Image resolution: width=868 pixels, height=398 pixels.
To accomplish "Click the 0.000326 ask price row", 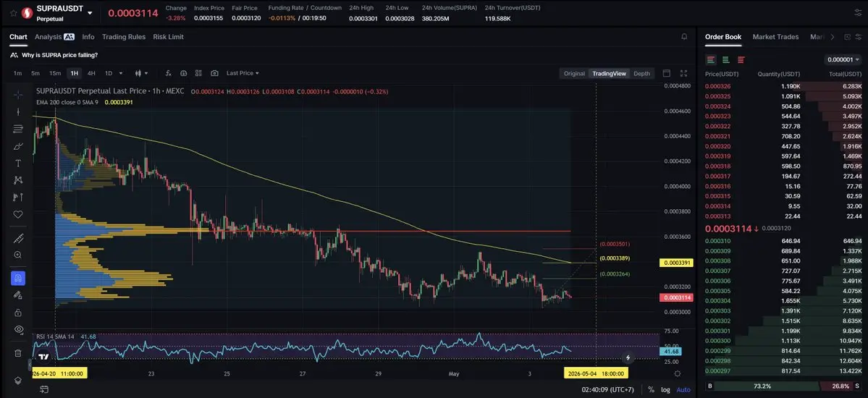I will (783, 86).
